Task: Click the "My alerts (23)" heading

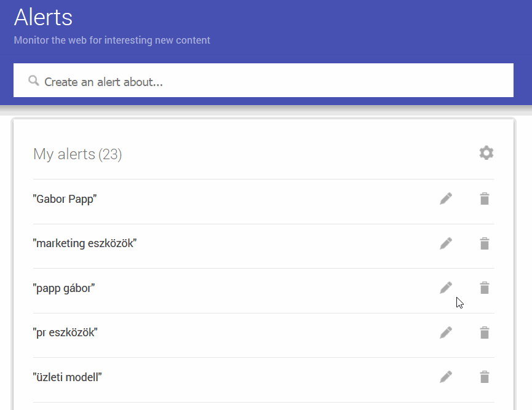Action: pos(77,154)
